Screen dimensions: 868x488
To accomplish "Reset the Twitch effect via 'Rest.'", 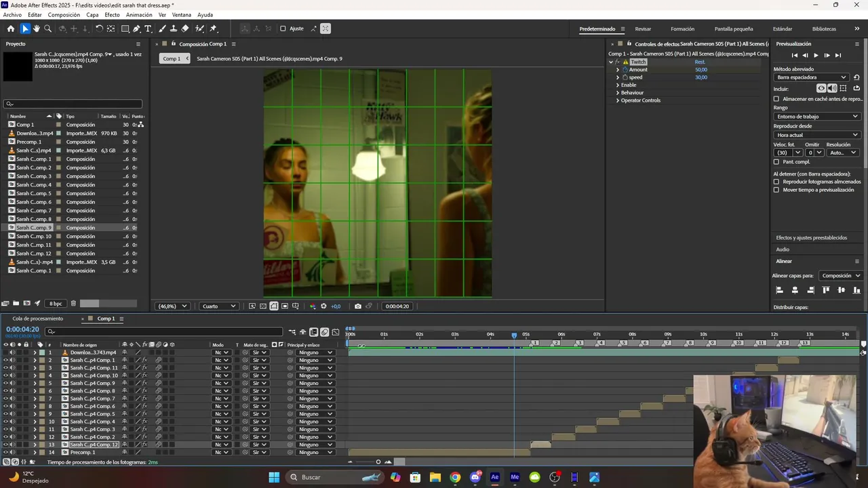I will (700, 62).
